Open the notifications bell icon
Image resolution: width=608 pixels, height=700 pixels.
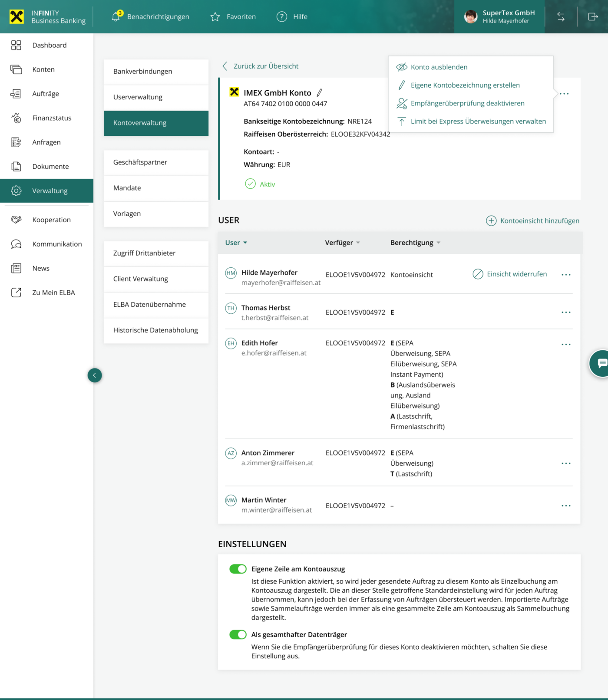click(116, 16)
